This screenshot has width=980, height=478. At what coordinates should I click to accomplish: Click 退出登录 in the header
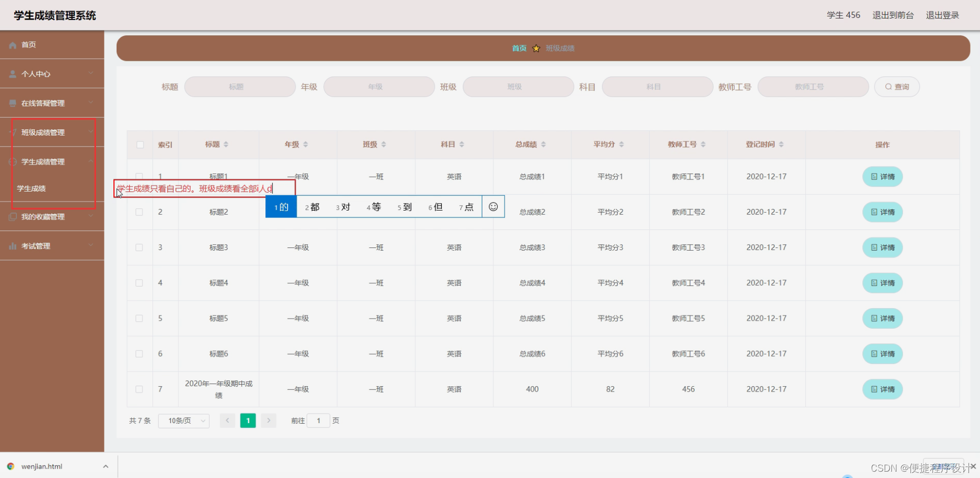coord(943,15)
